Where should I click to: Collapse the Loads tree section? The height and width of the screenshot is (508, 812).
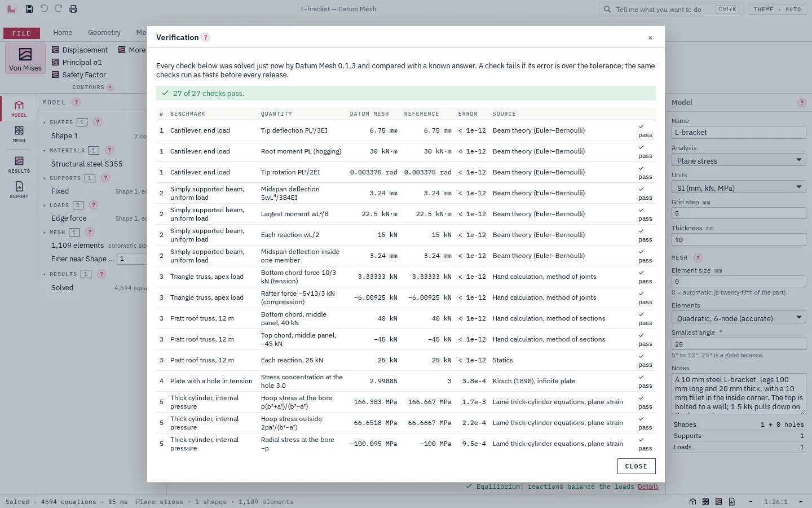45,205
